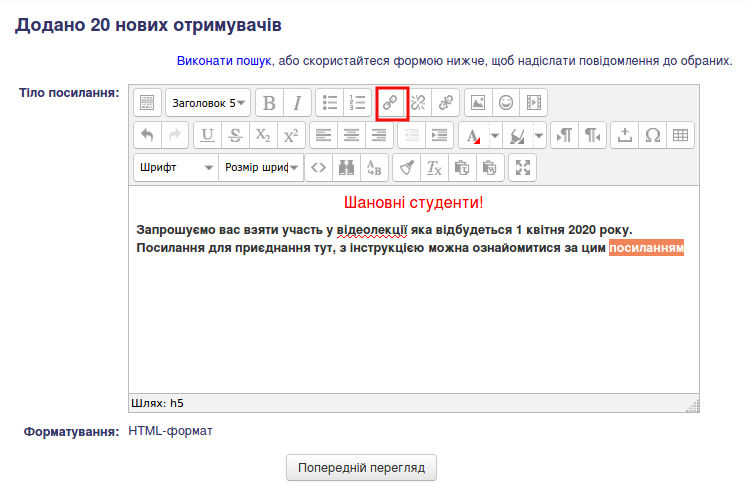Image resolution: width=745 pixels, height=495 pixels.
Task: Edit HTML source with the code icon
Action: pos(318,168)
